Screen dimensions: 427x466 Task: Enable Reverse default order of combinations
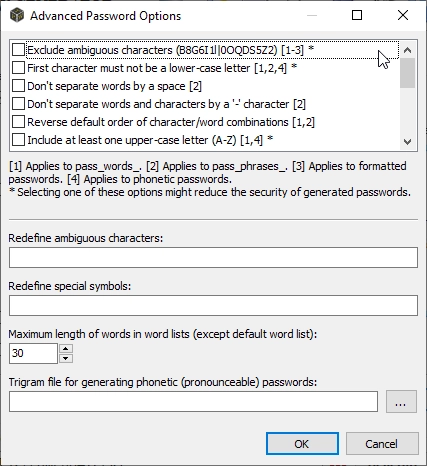[x=18, y=122]
